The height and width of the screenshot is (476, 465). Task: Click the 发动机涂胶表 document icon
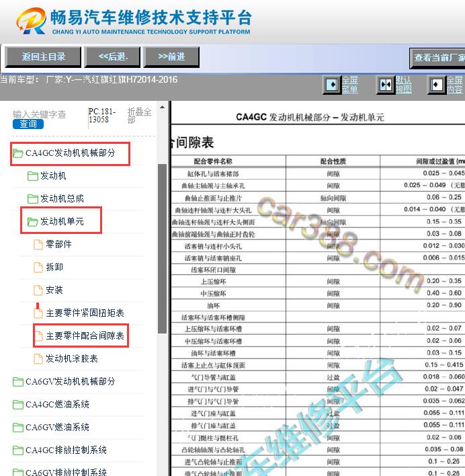(38, 359)
